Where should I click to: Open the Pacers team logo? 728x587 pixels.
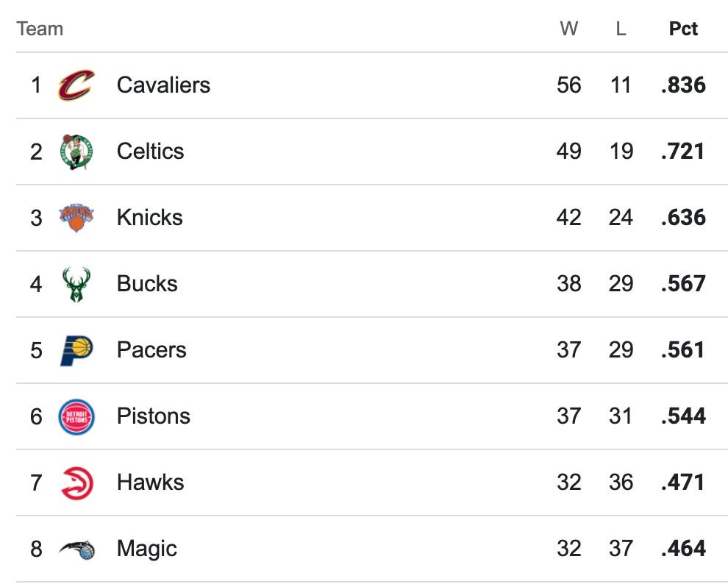(76, 350)
